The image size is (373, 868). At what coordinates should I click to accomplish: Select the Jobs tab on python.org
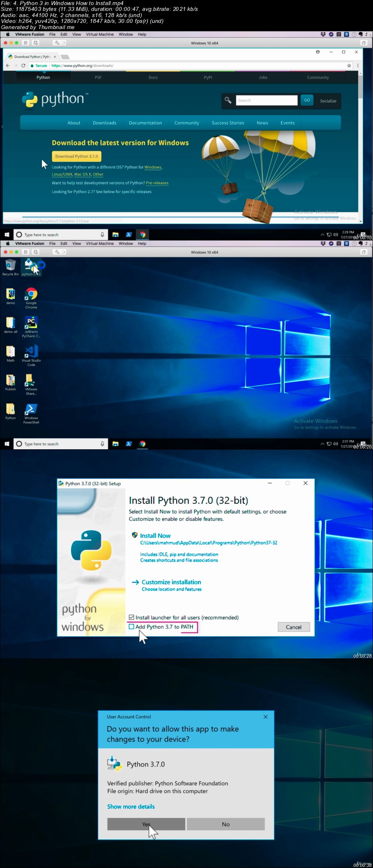tap(263, 77)
